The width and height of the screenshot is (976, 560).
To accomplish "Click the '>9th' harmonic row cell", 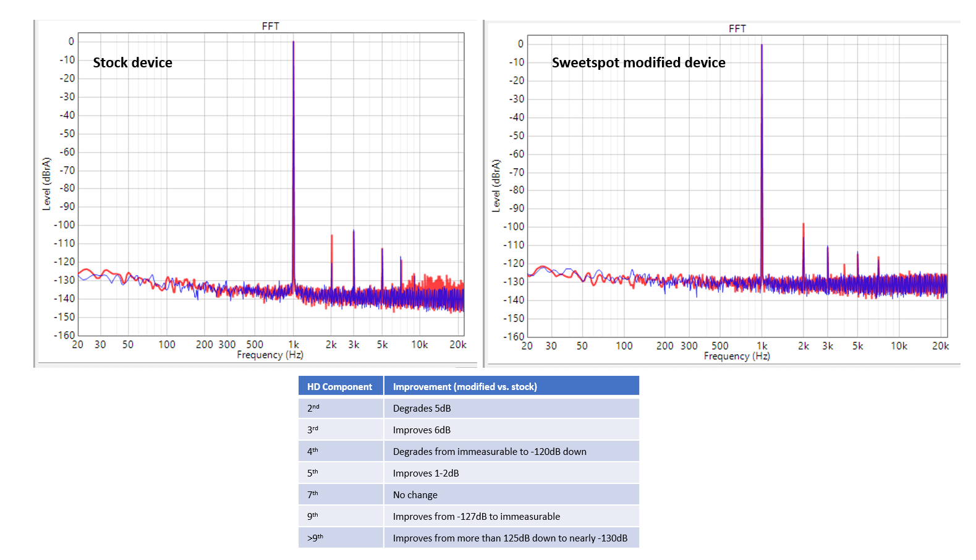I will pyautogui.click(x=341, y=538).
